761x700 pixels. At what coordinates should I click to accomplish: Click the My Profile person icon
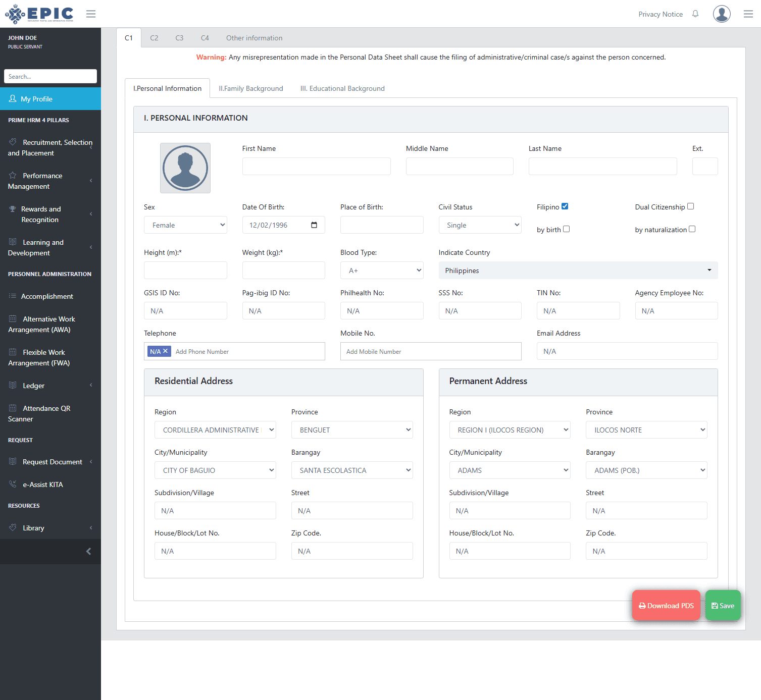point(13,99)
